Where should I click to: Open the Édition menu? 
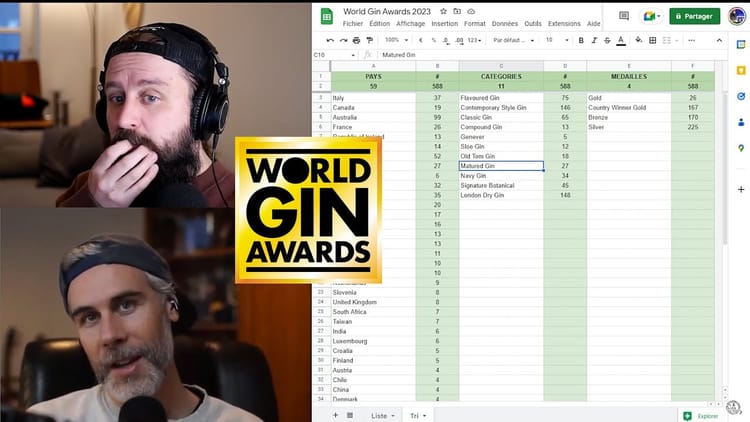[379, 23]
